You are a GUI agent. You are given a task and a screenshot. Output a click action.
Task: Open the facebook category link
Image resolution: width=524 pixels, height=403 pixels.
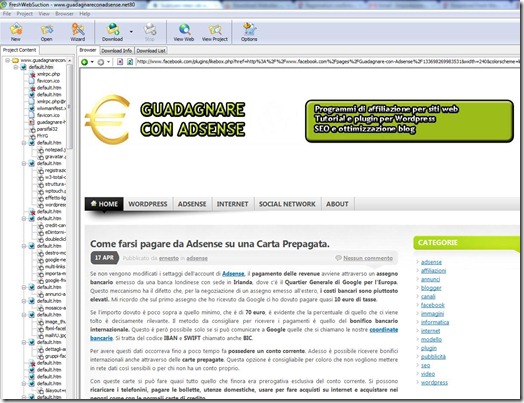[433, 305]
